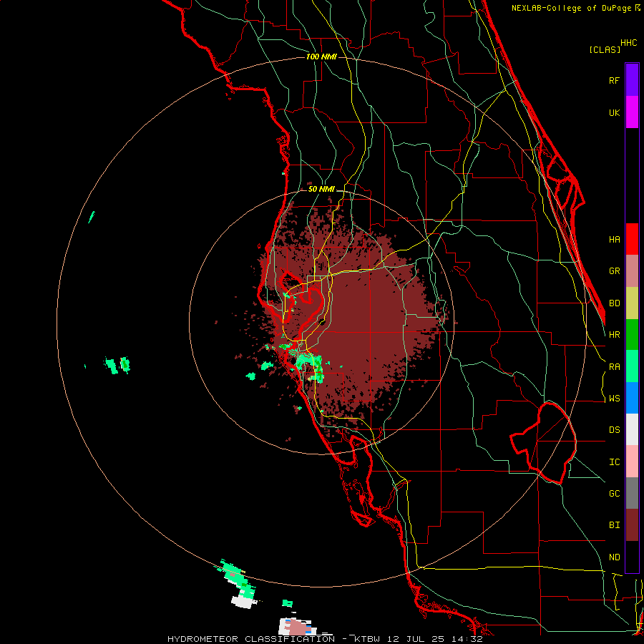Click the 'ND' legend label
Image resolution: width=644 pixels, height=644 pixels.
point(614,557)
